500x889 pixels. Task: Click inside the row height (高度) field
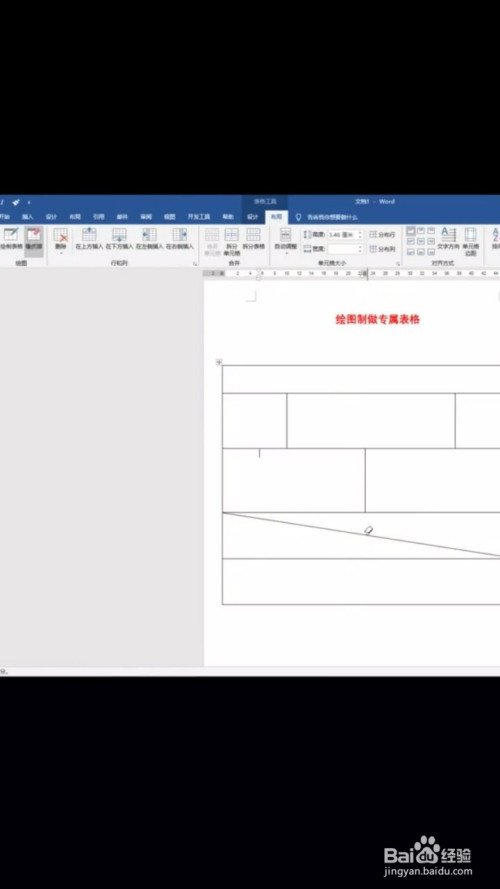[x=342, y=235]
